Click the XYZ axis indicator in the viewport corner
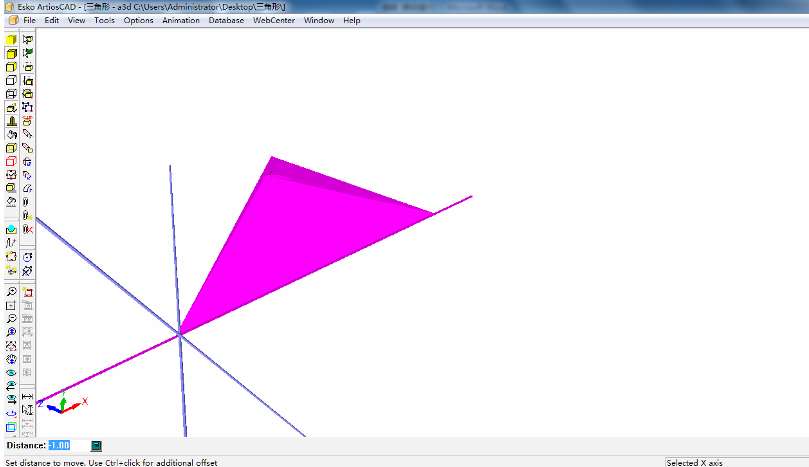The image size is (809, 467). tap(64, 404)
